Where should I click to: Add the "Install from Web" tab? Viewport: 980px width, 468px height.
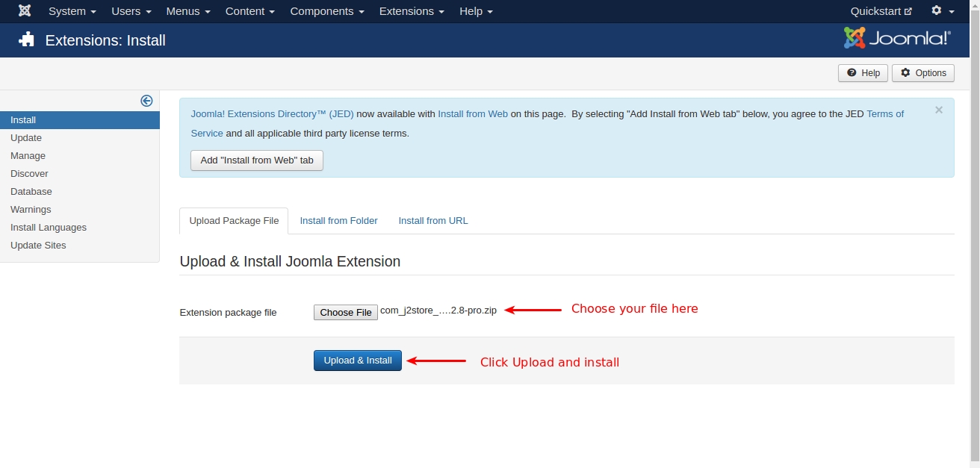(x=257, y=160)
